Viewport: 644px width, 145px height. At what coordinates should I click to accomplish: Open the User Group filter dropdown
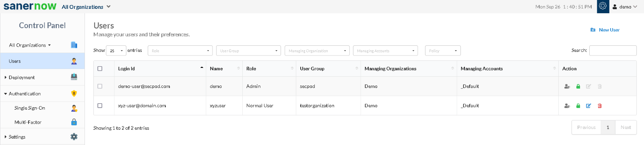(248, 51)
